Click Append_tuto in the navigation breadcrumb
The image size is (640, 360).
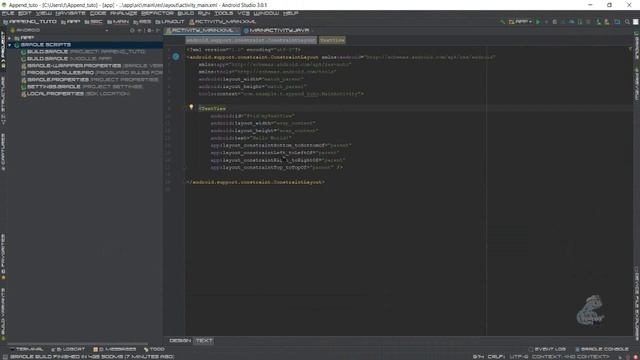[x=30, y=22]
